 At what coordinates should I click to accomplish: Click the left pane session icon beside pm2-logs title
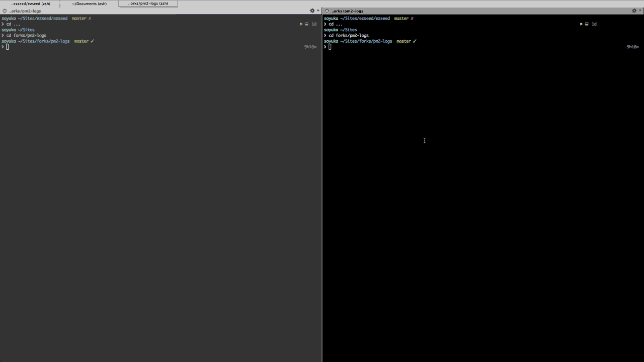[x=5, y=11]
